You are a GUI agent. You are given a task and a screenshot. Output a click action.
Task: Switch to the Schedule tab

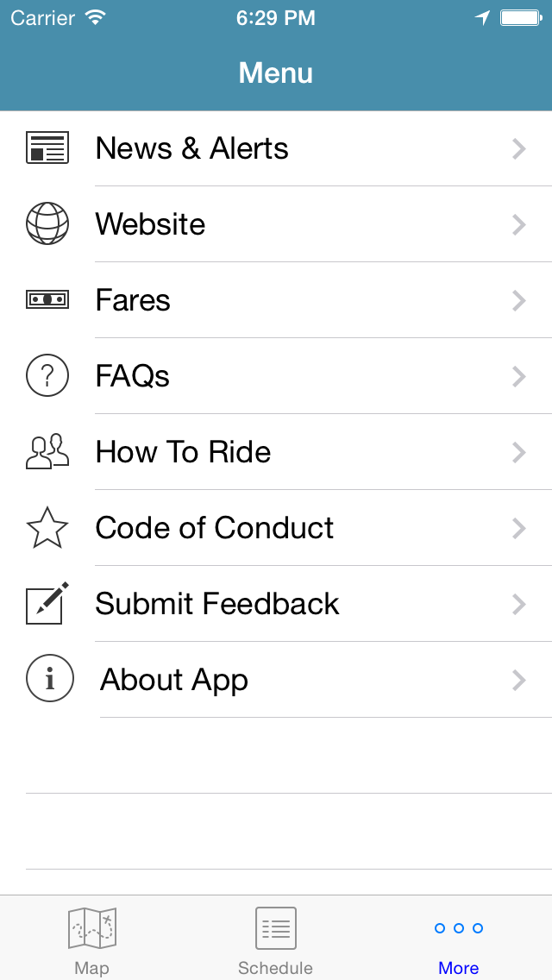(275, 940)
